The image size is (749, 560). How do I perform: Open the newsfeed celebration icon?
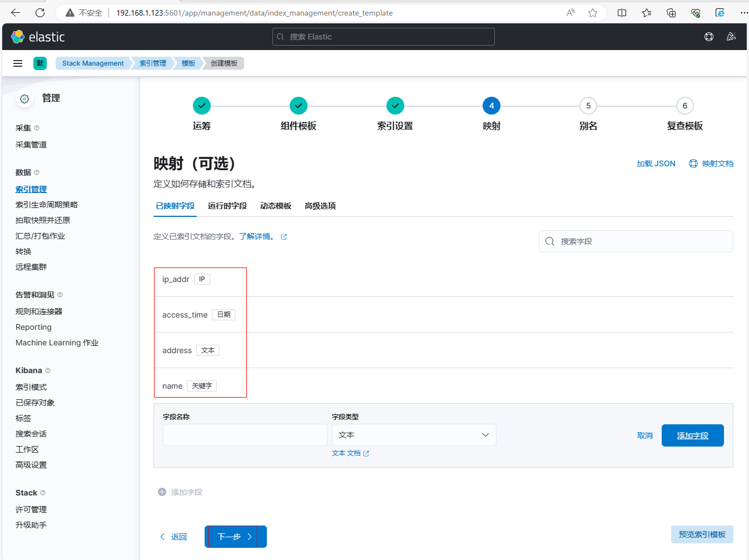point(731,37)
